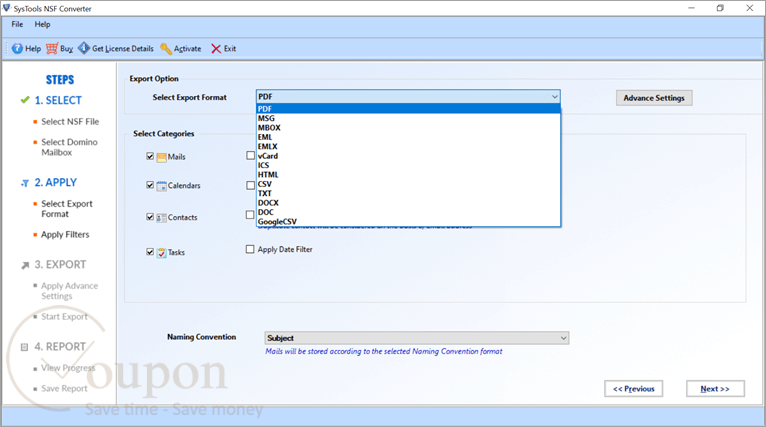
Task: Click the << Previous button
Action: 633,389
